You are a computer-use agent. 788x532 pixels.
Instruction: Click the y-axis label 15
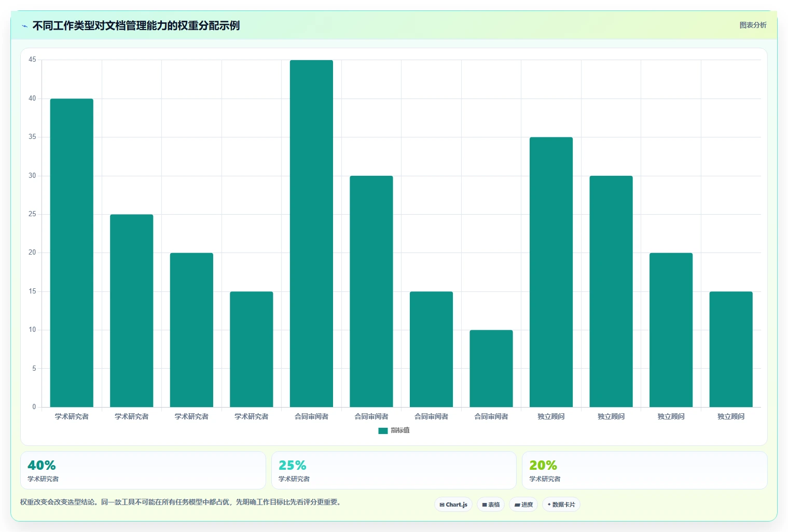coord(32,291)
